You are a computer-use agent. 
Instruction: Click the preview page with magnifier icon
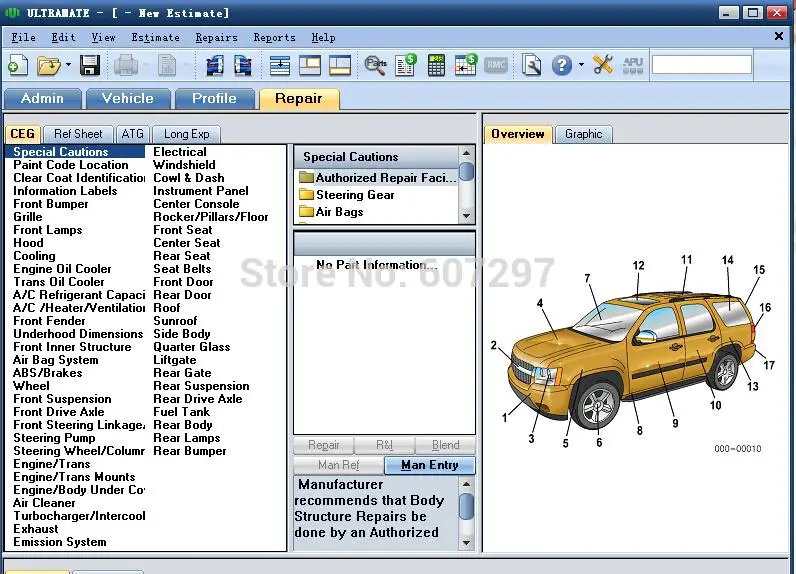pyautogui.click(x=532, y=65)
